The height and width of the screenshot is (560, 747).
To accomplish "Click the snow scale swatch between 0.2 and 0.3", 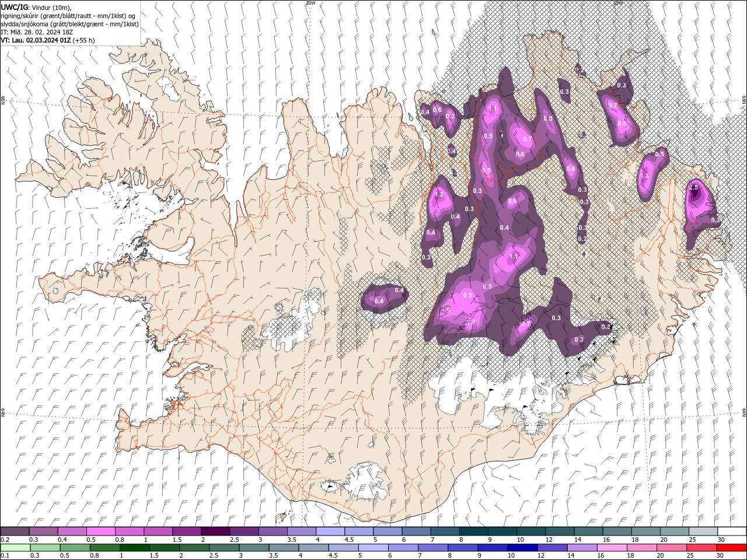I will point(15,531).
